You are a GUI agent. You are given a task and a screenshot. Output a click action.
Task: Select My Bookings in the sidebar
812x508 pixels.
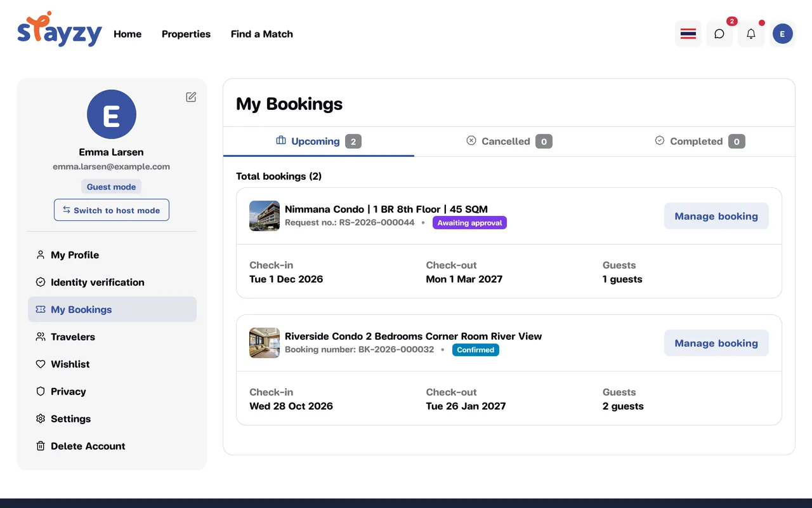(112, 309)
